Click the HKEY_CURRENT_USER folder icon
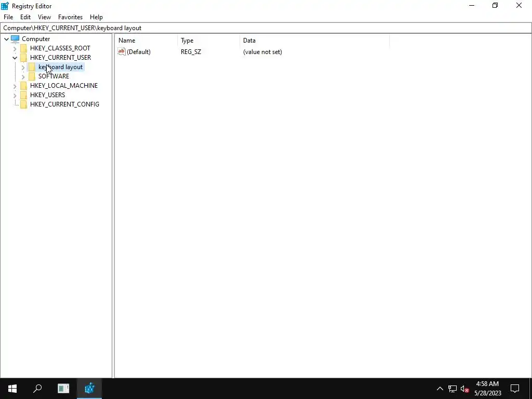This screenshot has height=399, width=532. 24,58
